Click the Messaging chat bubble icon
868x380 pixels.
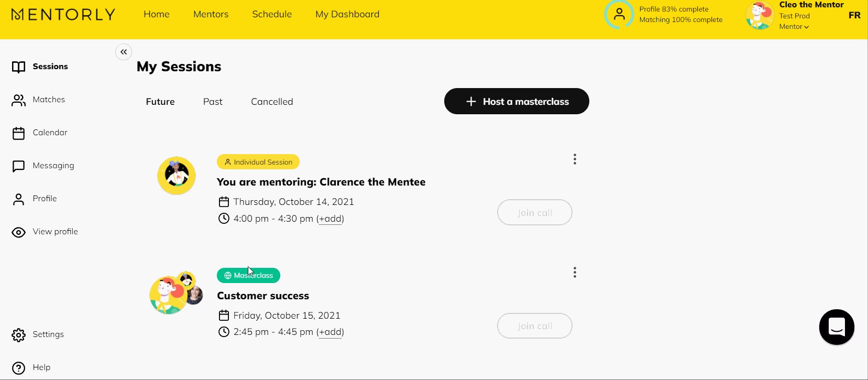tap(19, 166)
